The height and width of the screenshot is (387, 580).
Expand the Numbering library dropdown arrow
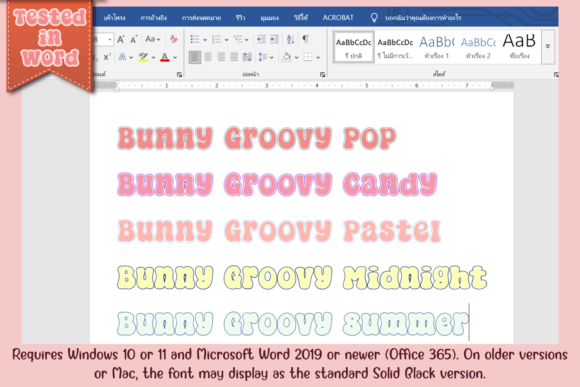(x=226, y=40)
